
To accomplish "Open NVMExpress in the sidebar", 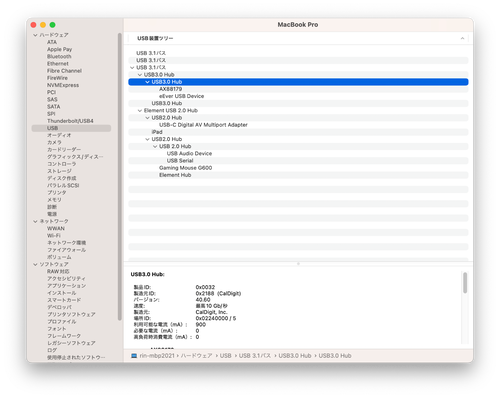I will point(63,85).
